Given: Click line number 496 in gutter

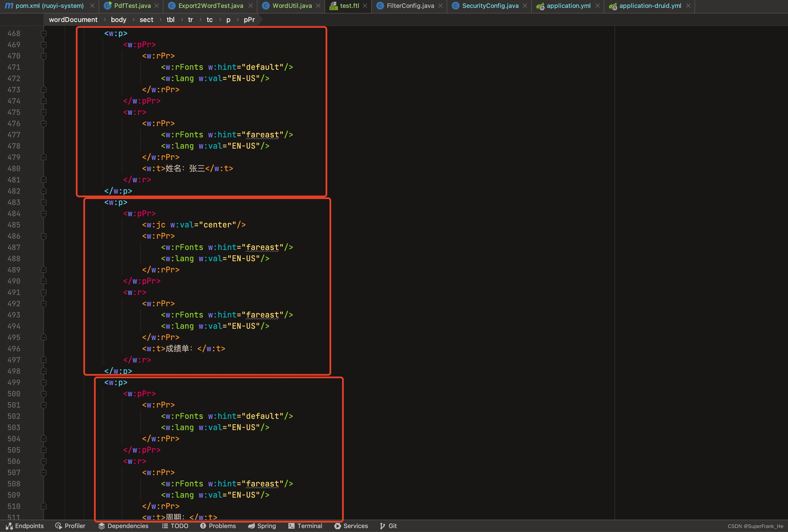Looking at the screenshot, I should coord(14,349).
